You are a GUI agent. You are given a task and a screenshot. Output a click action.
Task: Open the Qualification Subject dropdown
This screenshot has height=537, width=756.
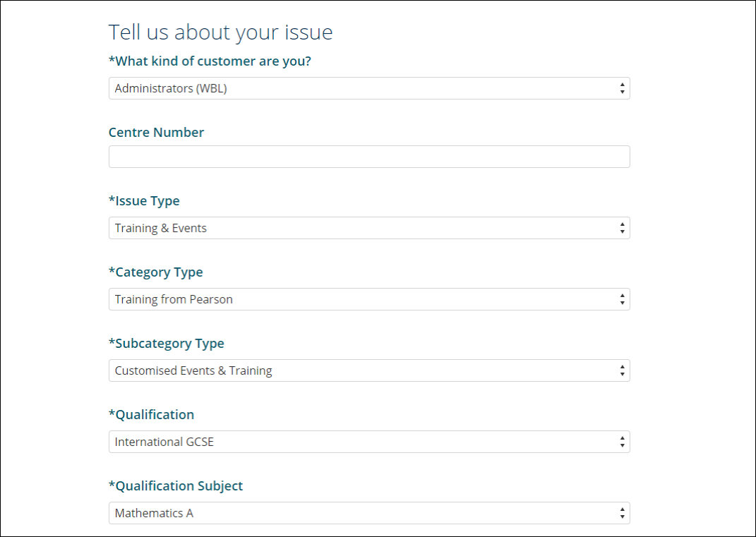(x=368, y=512)
